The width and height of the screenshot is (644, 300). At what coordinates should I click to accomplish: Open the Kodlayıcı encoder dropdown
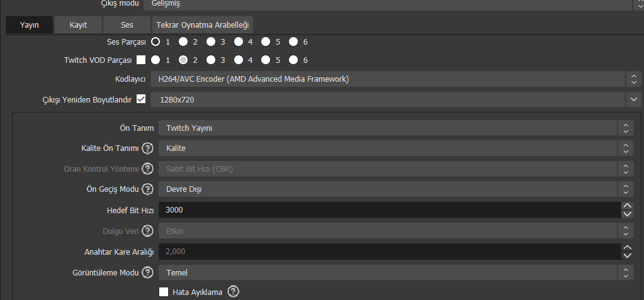(x=395, y=79)
